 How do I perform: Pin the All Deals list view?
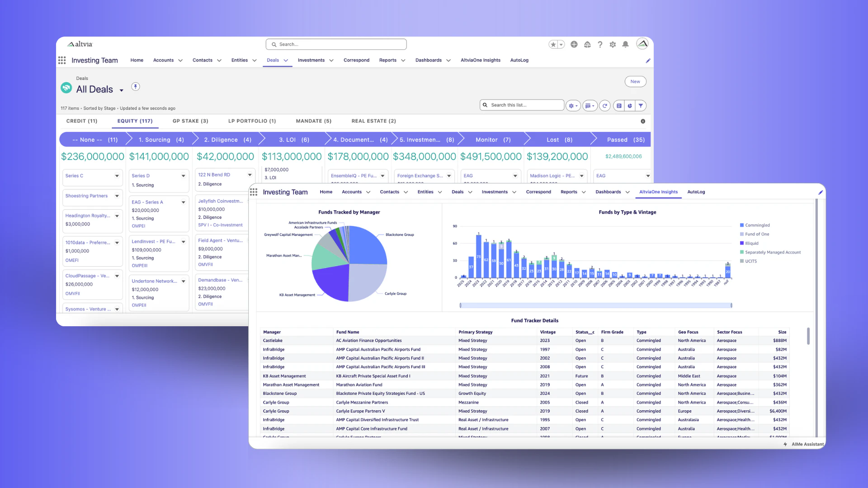click(x=135, y=86)
